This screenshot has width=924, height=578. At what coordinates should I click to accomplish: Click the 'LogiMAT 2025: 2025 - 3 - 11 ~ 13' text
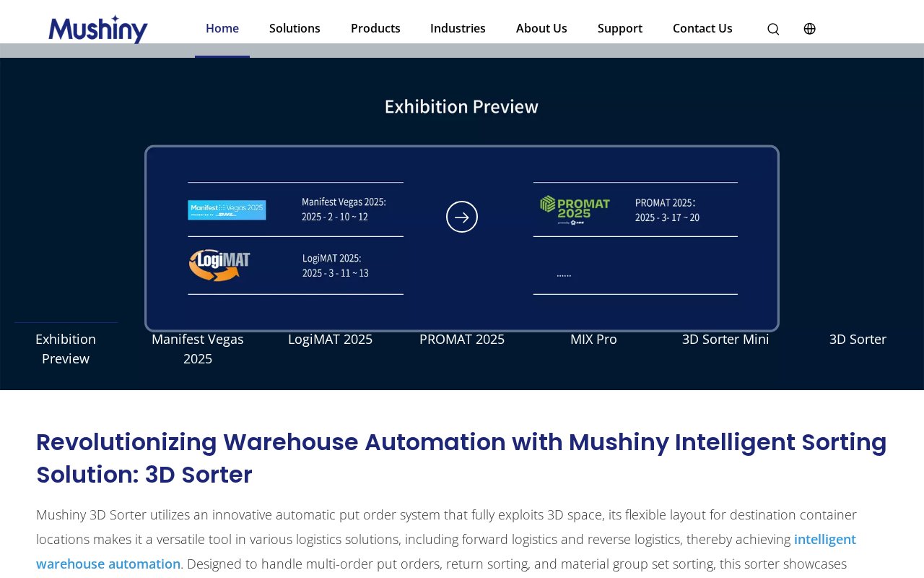(x=335, y=265)
